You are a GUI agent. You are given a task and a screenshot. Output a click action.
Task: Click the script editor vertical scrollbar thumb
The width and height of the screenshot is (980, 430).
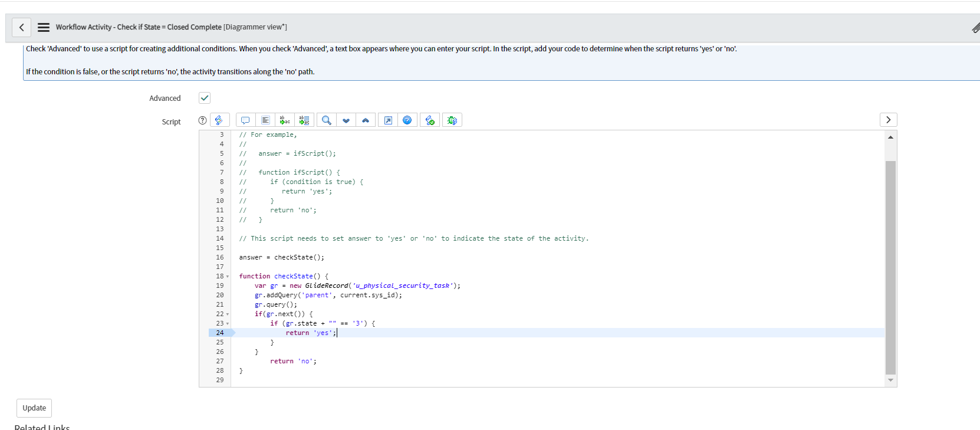tap(890, 268)
